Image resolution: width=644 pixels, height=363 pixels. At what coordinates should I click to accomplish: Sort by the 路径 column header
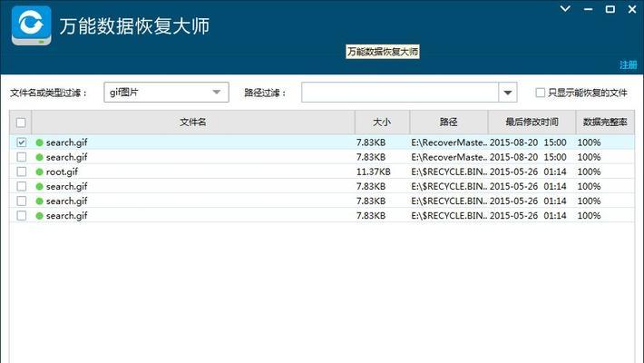click(448, 123)
